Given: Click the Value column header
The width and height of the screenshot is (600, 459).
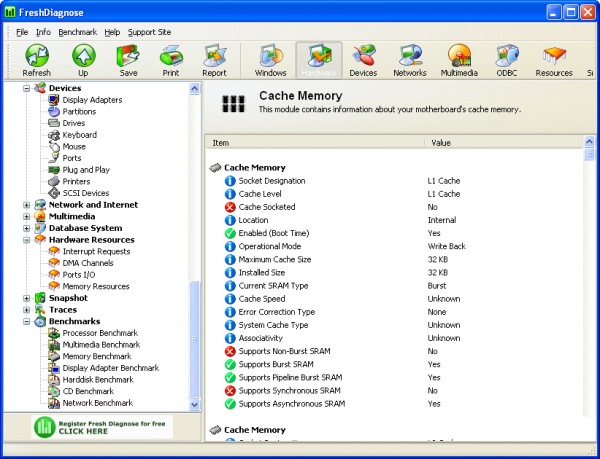Looking at the screenshot, I should [x=441, y=143].
